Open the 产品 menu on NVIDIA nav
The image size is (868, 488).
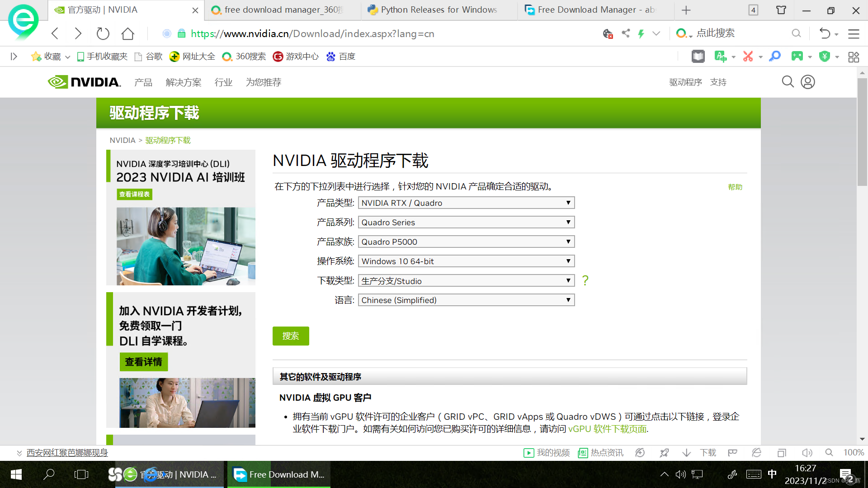click(143, 82)
